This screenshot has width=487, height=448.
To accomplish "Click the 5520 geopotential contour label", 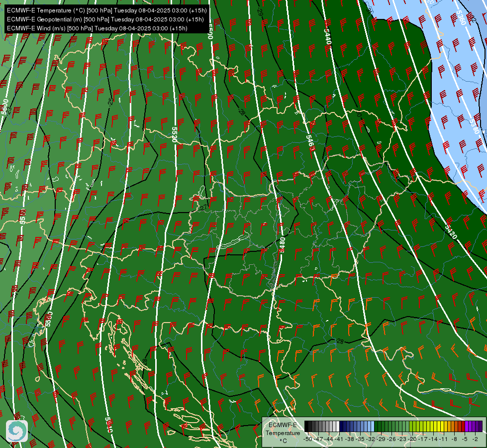I will pos(175,134).
